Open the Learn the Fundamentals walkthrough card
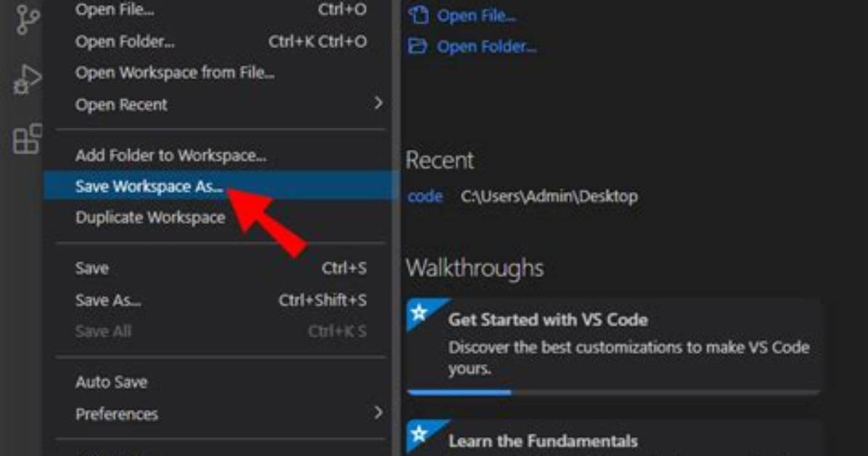The height and width of the screenshot is (456, 868). point(613,438)
